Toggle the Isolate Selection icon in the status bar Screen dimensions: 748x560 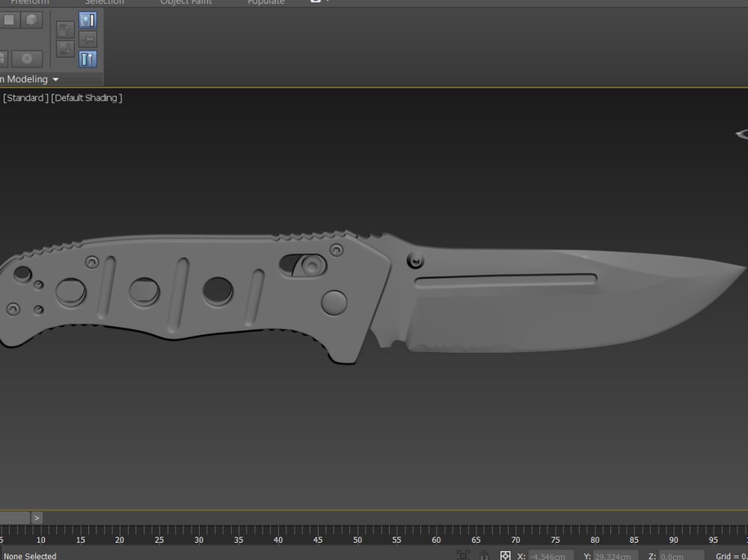(463, 556)
